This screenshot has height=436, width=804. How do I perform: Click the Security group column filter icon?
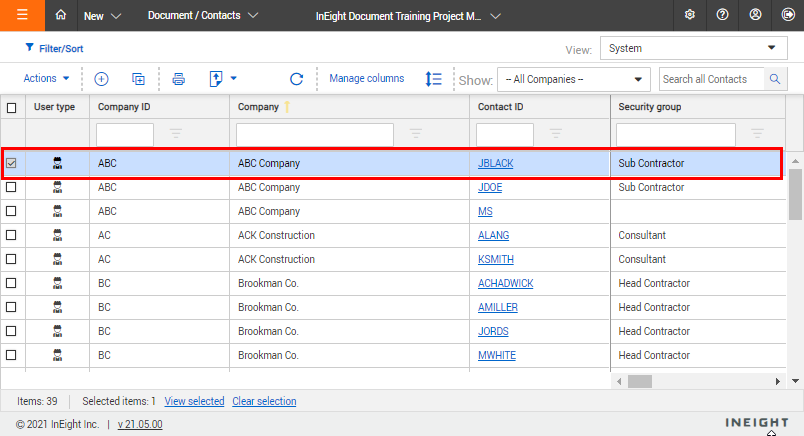757,134
